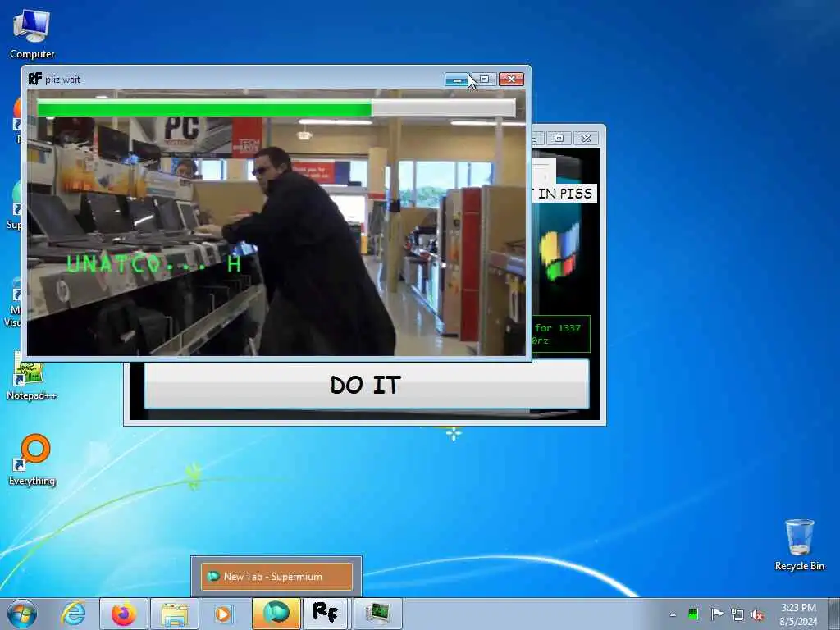The height and width of the screenshot is (630, 840).
Task: Open the Action Center flag icon
Action: pos(716,614)
